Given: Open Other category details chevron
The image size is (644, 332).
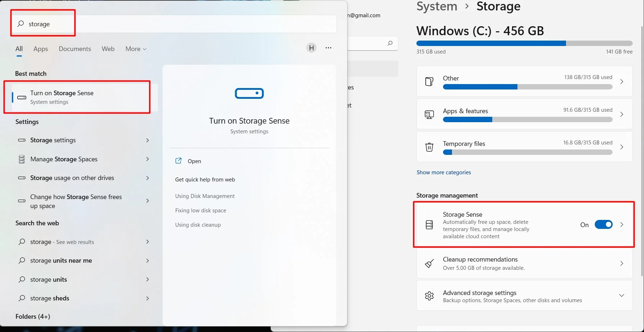Looking at the screenshot, I should (622, 82).
